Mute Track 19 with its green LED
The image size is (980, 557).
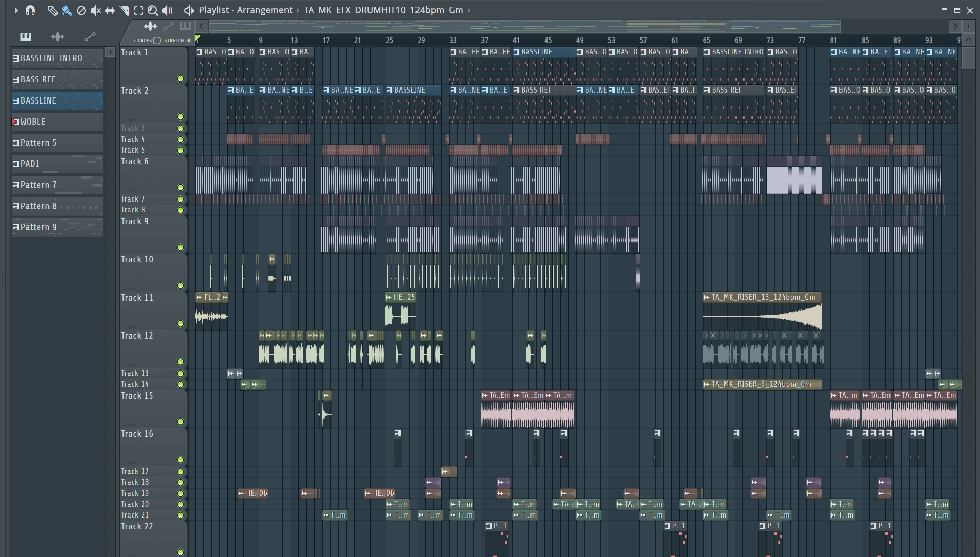(x=180, y=493)
